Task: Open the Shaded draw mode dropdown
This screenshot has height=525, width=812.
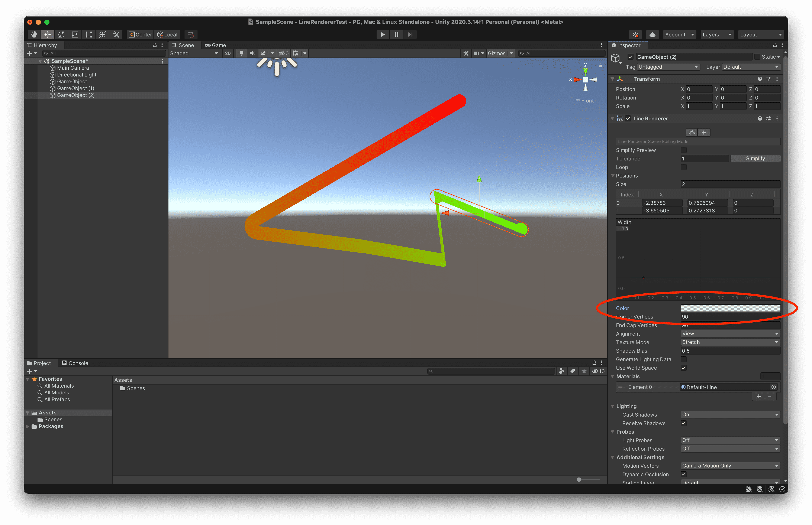Action: [x=194, y=53]
